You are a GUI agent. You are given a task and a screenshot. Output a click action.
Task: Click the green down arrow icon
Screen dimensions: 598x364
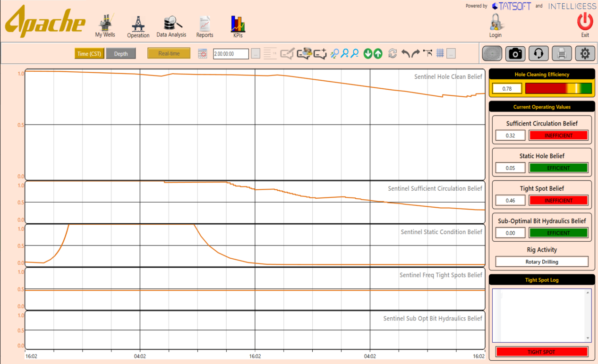[368, 54]
